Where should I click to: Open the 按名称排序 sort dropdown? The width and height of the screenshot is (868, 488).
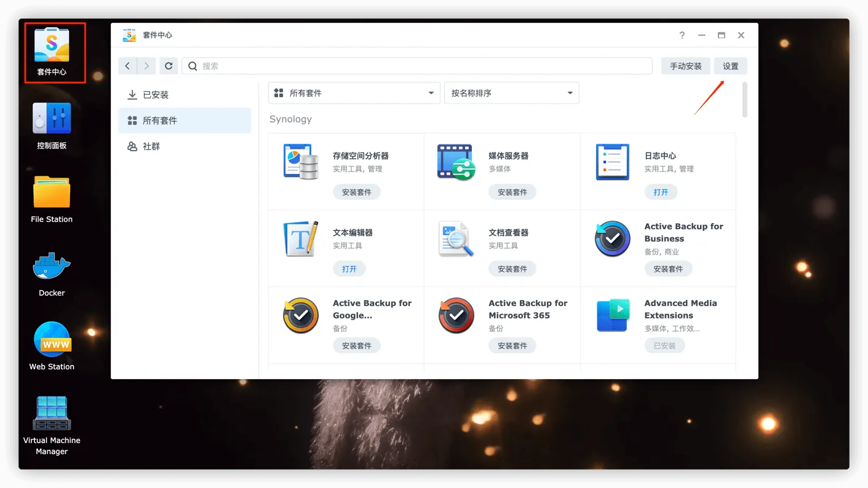click(512, 93)
